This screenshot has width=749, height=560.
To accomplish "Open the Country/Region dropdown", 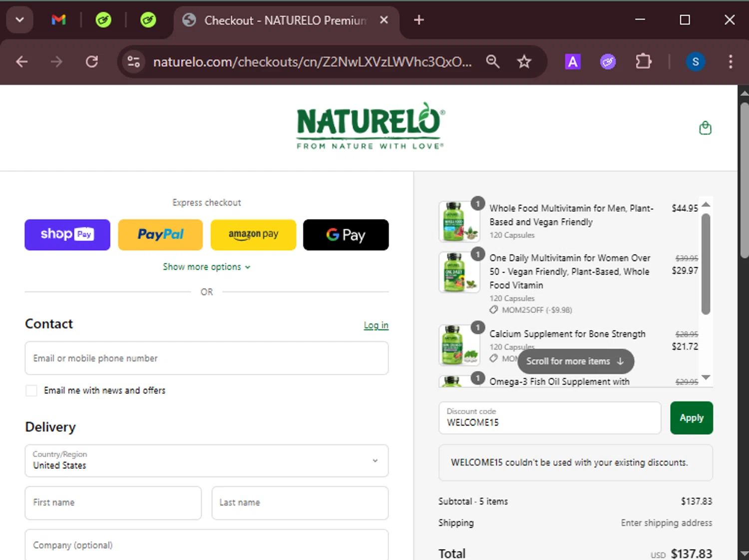I will [207, 461].
